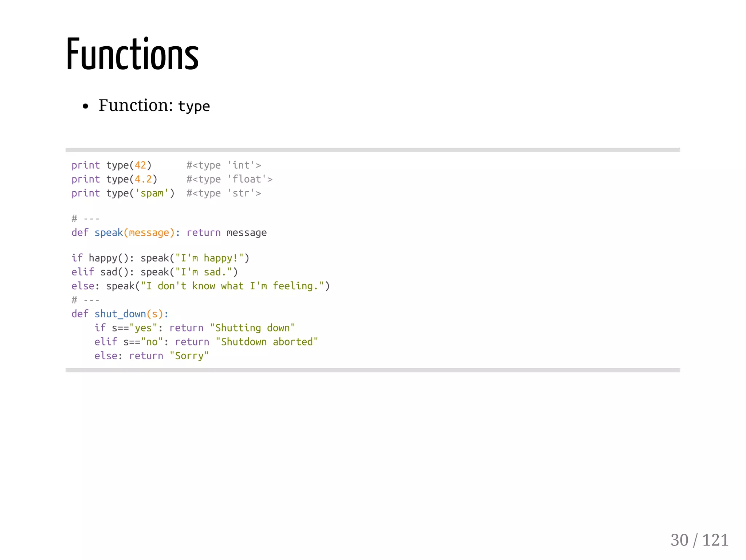
Task: Click the 'Function: type' bullet text
Action: tap(154, 106)
